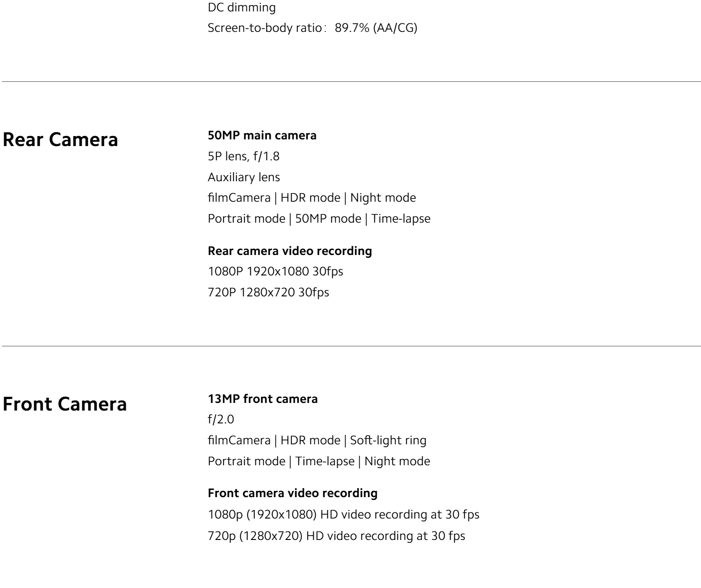Viewport: 701px width, 588px height.
Task: Select the 'Rear camera video recording' subheading
Action: tap(290, 251)
